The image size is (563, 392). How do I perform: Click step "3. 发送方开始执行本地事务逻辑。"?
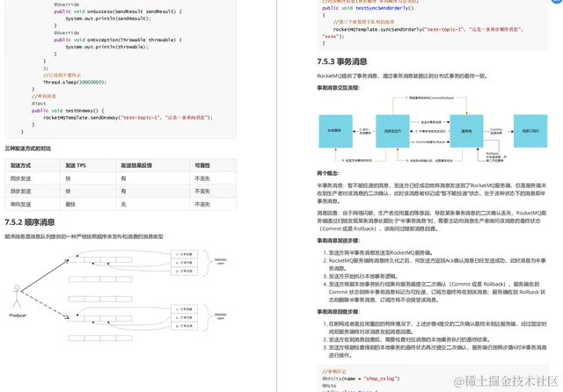coord(360,276)
